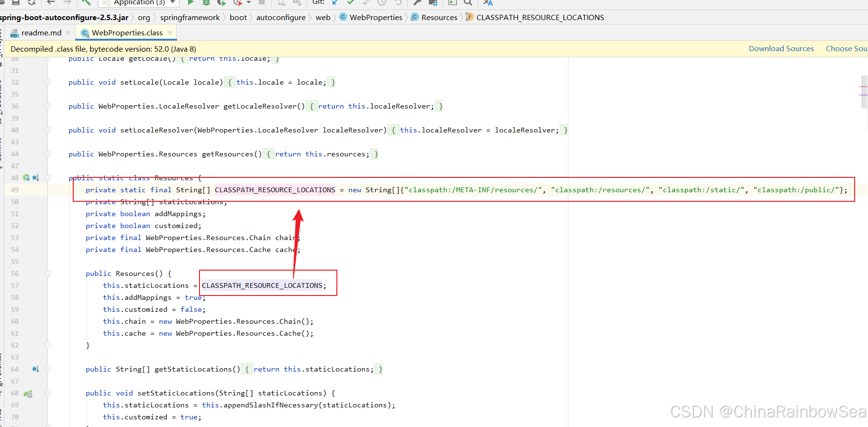Select the autoconfigure breadcrumb
This screenshot has height=427, width=868.
click(x=280, y=18)
